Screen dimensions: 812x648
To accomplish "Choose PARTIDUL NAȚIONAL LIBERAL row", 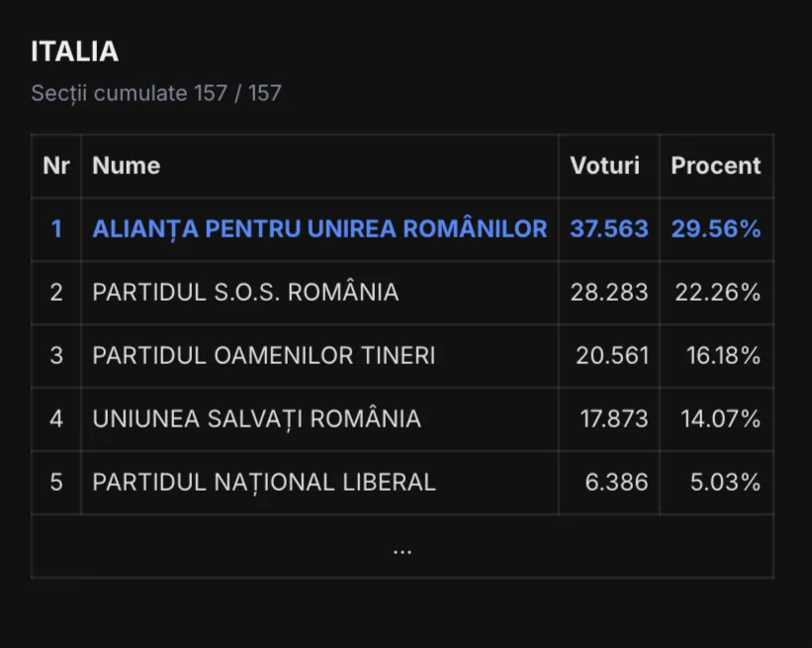I will click(x=263, y=483).
